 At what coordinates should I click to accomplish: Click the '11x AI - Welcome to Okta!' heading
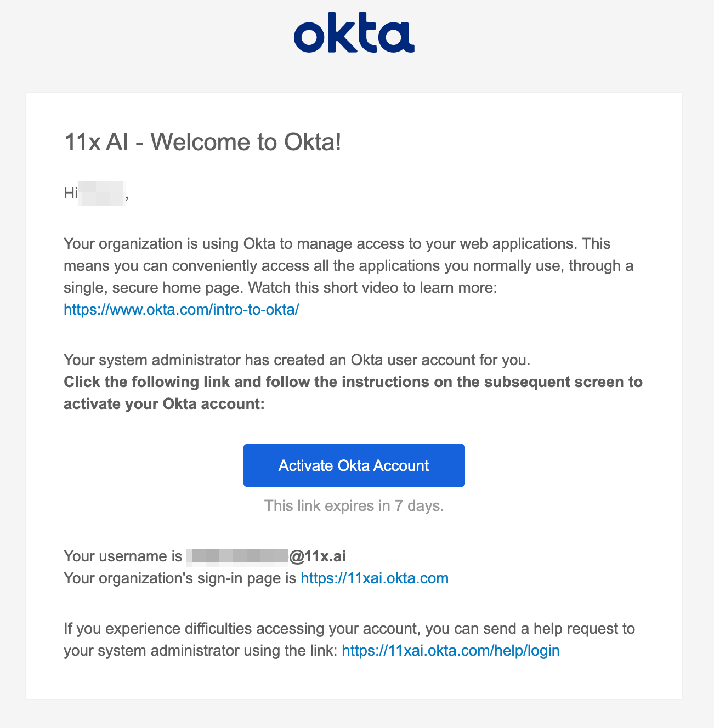coord(203,143)
